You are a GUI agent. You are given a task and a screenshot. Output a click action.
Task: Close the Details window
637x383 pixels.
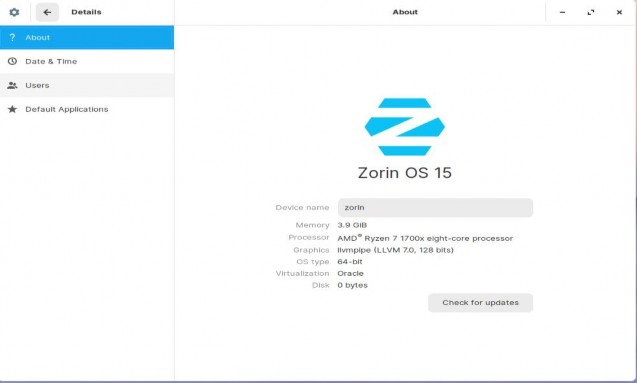619,12
